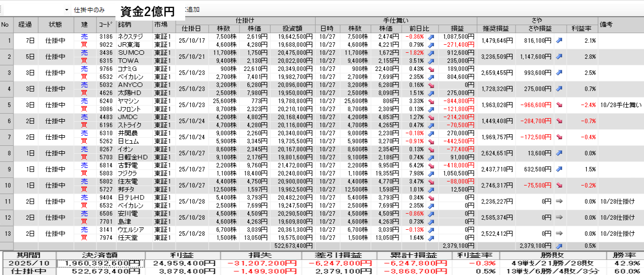The image size is (644, 275).
Task: Click the red down arrow beside さや損益 -966,600円
Action: coord(559,105)
